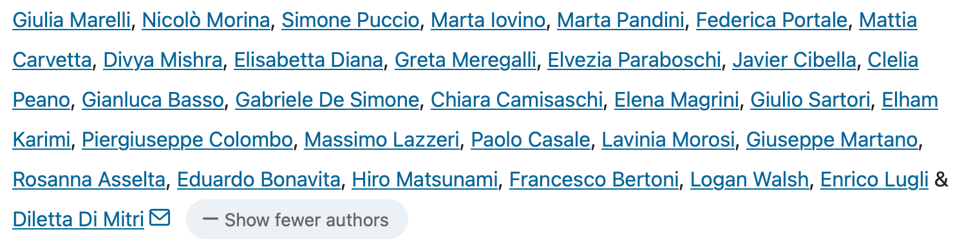Open author Giulia Marelli's link
The image size is (980, 252).
[71, 21]
